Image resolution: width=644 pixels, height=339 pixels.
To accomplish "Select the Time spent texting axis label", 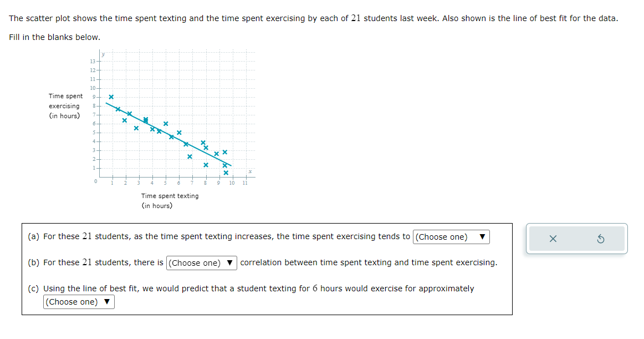I will tap(170, 195).
